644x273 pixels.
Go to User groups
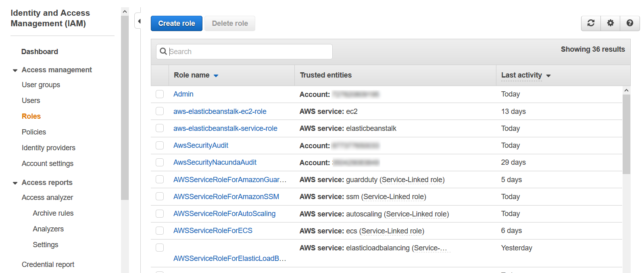(x=41, y=85)
